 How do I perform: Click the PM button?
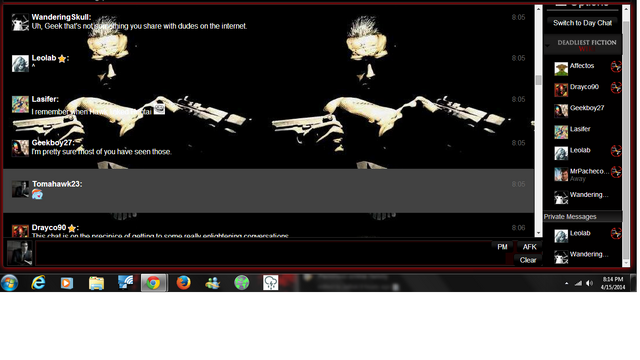pyautogui.click(x=502, y=247)
